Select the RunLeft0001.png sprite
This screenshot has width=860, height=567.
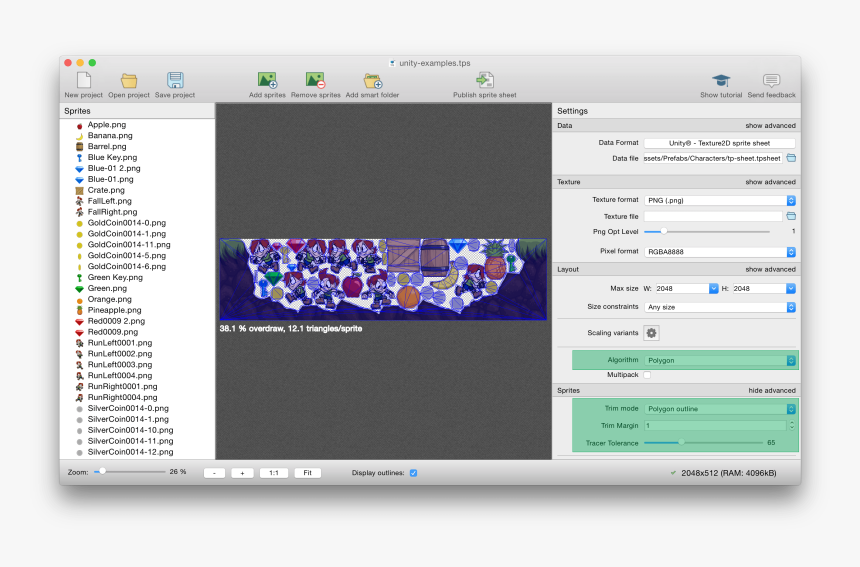coord(120,343)
